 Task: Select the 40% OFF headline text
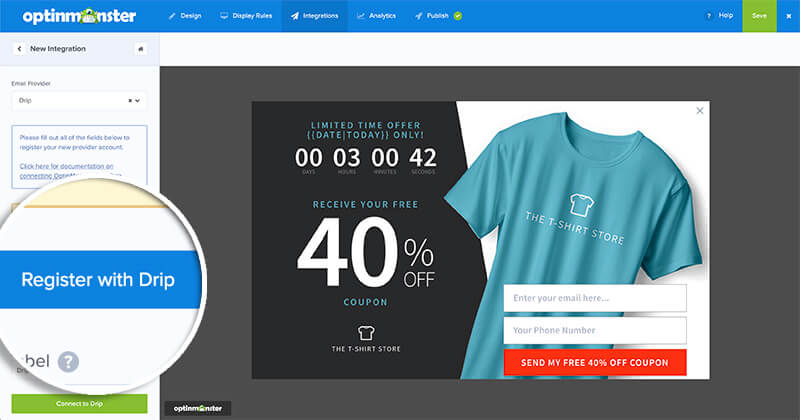(x=365, y=252)
